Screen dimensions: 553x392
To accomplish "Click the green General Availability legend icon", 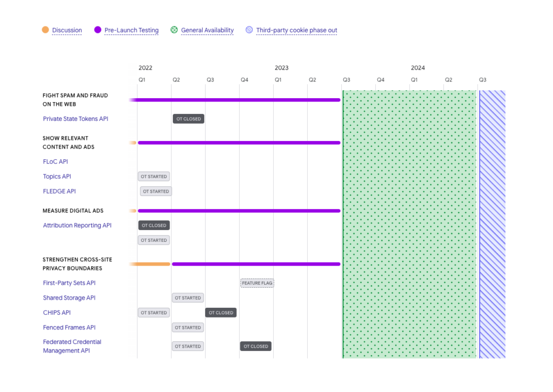I will click(174, 30).
